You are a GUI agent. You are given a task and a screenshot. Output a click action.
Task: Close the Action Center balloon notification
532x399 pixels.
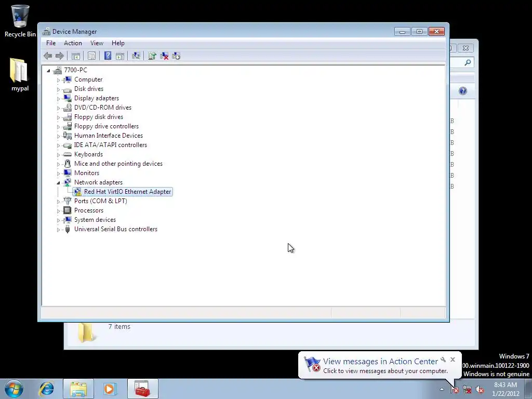point(453,360)
